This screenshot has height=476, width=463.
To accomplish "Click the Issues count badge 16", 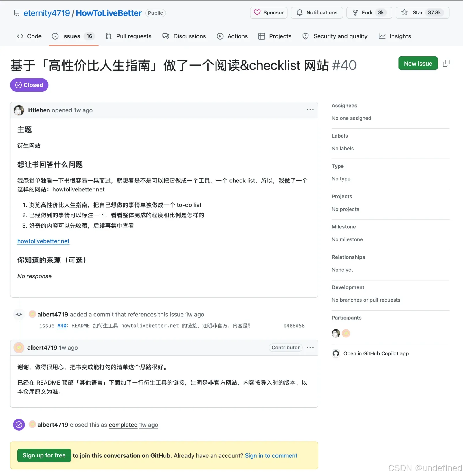I will [89, 36].
